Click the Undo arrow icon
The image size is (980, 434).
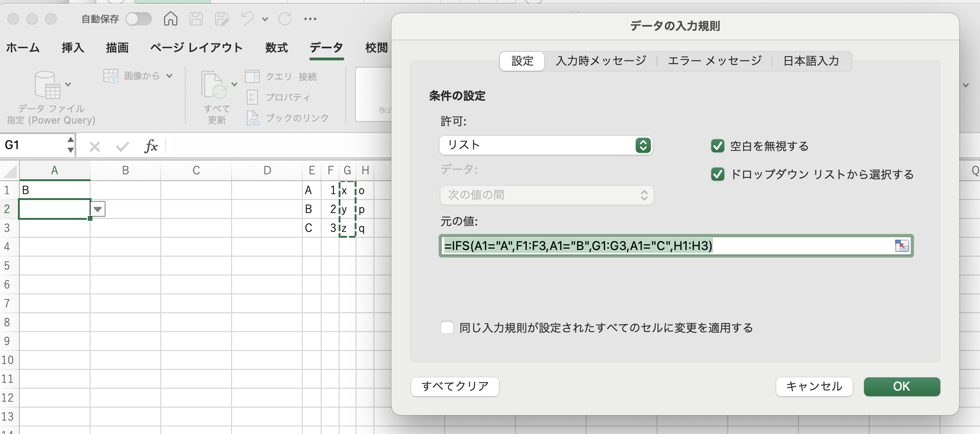pyautogui.click(x=247, y=19)
